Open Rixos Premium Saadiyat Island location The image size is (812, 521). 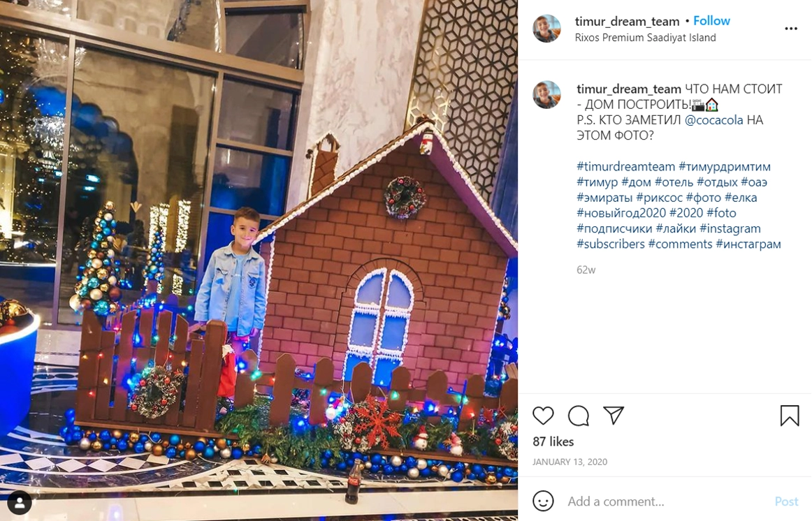coord(645,38)
